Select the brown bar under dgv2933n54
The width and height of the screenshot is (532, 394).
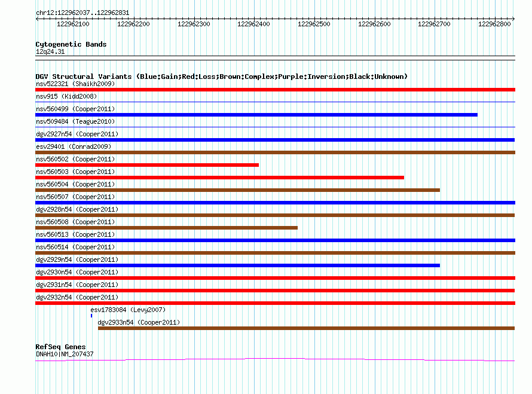pyautogui.click(x=307, y=328)
